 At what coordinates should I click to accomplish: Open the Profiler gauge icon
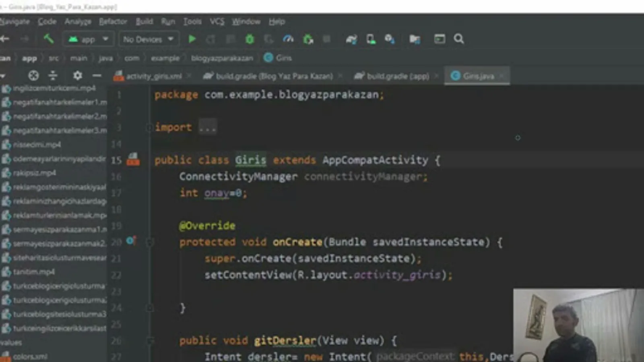288,39
